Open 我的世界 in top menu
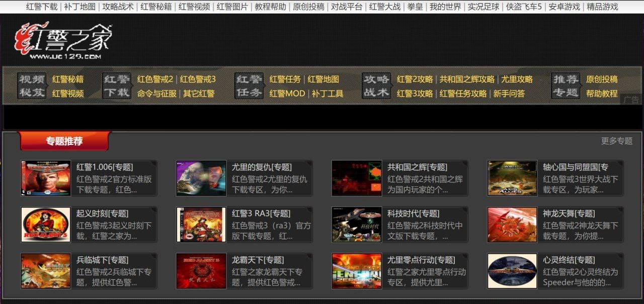The image size is (644, 304). click(445, 7)
